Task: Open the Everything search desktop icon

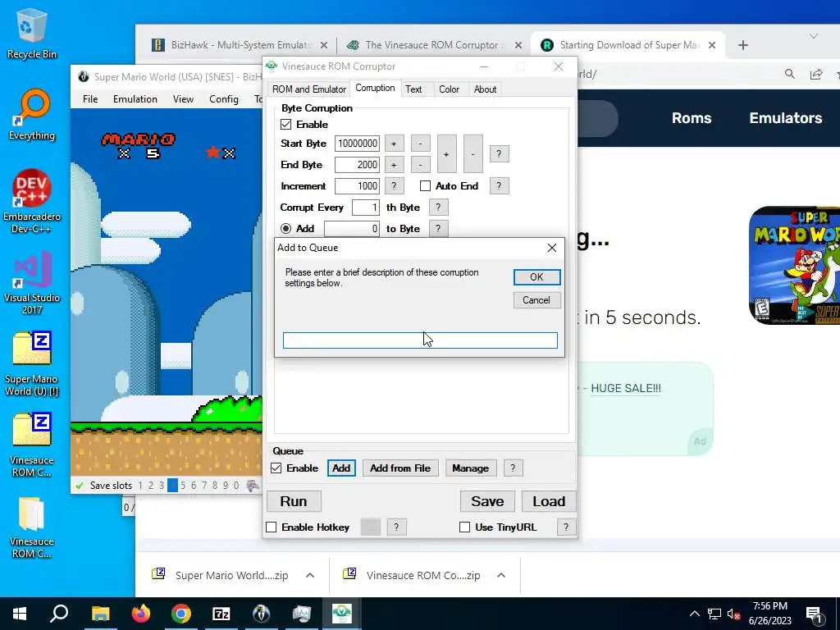Action: coord(31,115)
